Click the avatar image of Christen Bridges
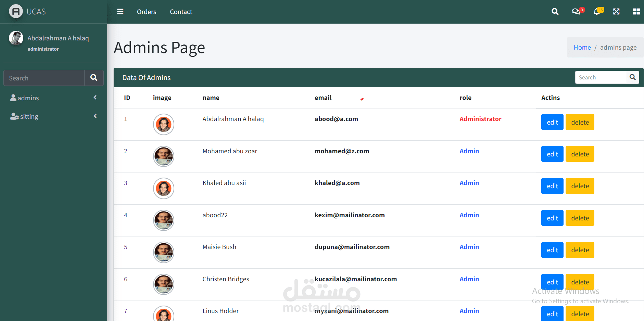The height and width of the screenshot is (321, 644). pyautogui.click(x=164, y=284)
